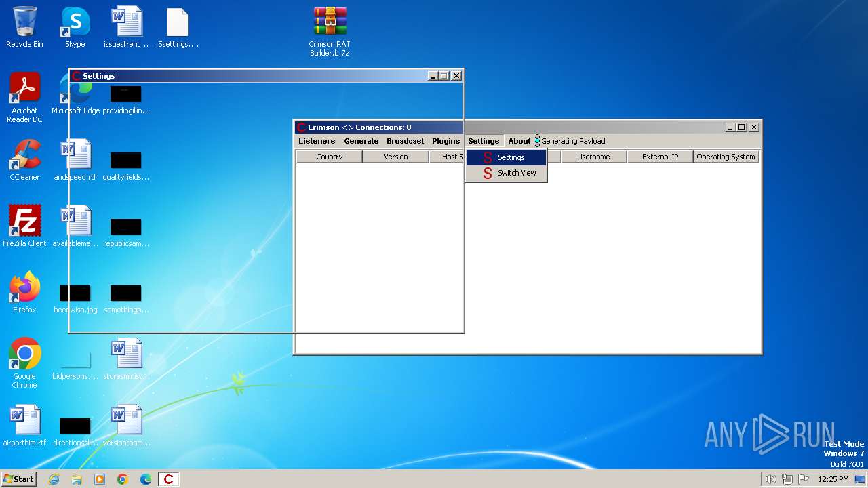Viewport: 868px width, 488px height.
Task: Open the Recycle Bin desktop icon
Action: (x=24, y=27)
